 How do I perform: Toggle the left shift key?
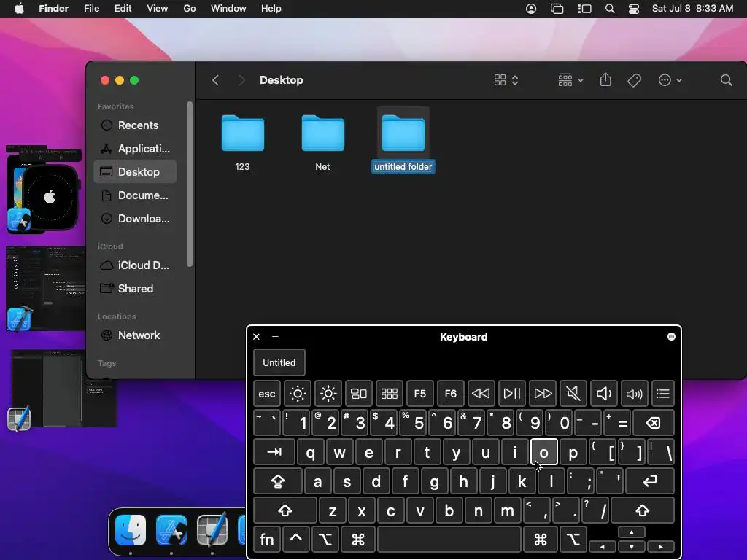pyautogui.click(x=285, y=510)
